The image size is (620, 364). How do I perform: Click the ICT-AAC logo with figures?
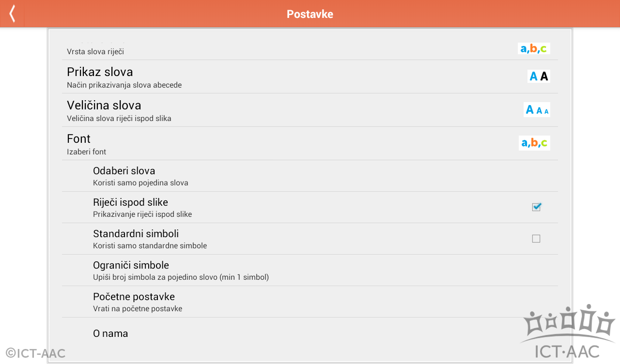point(568,332)
